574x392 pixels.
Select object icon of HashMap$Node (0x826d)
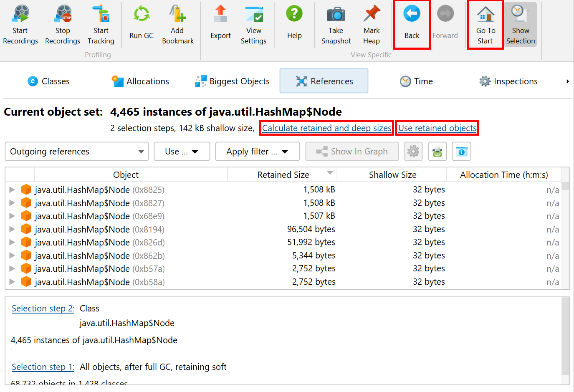coord(26,243)
